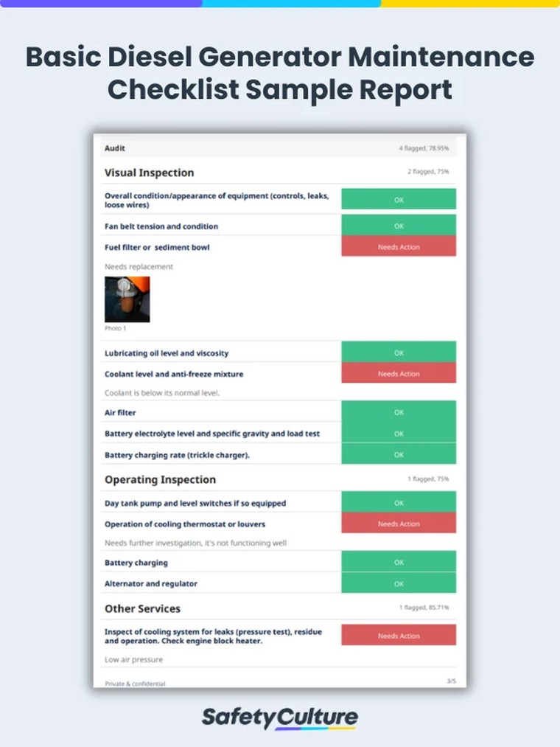The image size is (560, 747).
Task: Click the Needs Action badge for Fuel filter
Action: tap(399, 247)
